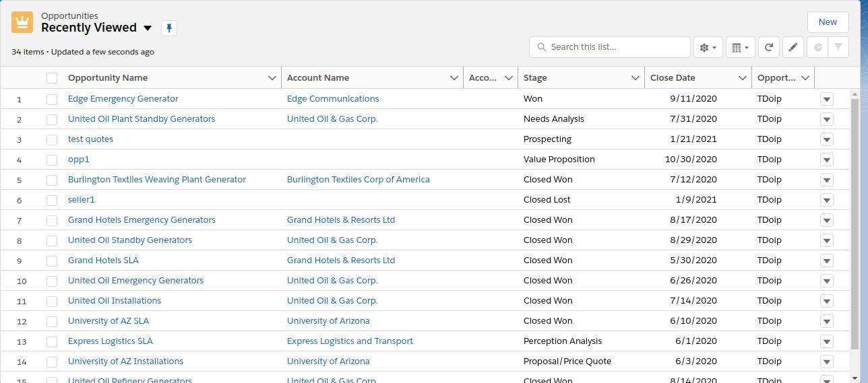
Task: Sort by Close Date column header
Action: point(673,78)
